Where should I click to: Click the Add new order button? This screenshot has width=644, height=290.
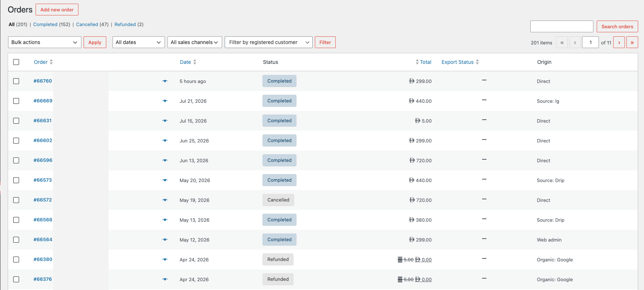[57, 10]
